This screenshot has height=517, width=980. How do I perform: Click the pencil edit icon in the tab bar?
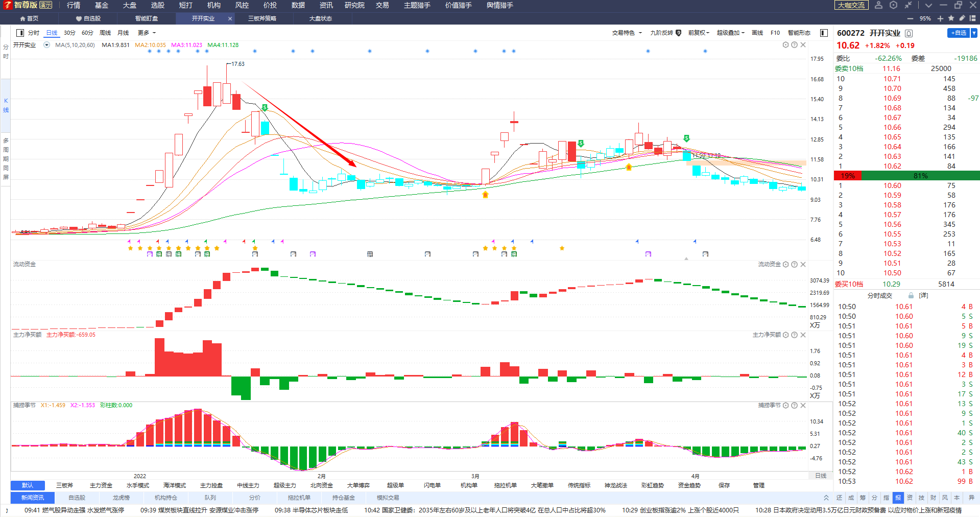click(x=962, y=18)
